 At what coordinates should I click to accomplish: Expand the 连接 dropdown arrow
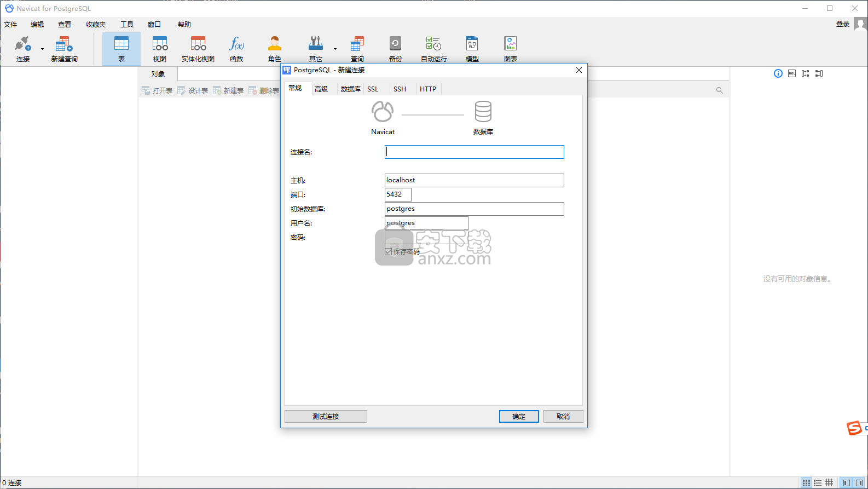pos(42,49)
